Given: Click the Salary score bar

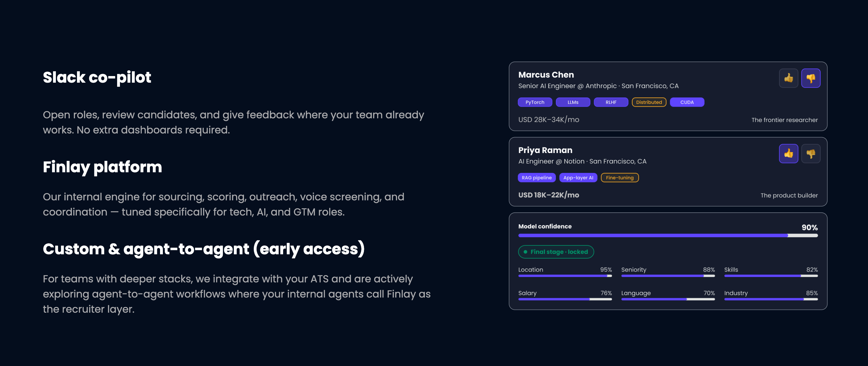Looking at the screenshot, I should coord(565,299).
